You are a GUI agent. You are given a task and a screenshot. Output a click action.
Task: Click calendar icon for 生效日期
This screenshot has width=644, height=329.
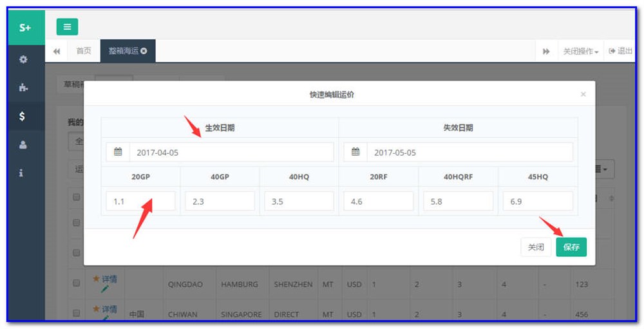[x=118, y=153]
